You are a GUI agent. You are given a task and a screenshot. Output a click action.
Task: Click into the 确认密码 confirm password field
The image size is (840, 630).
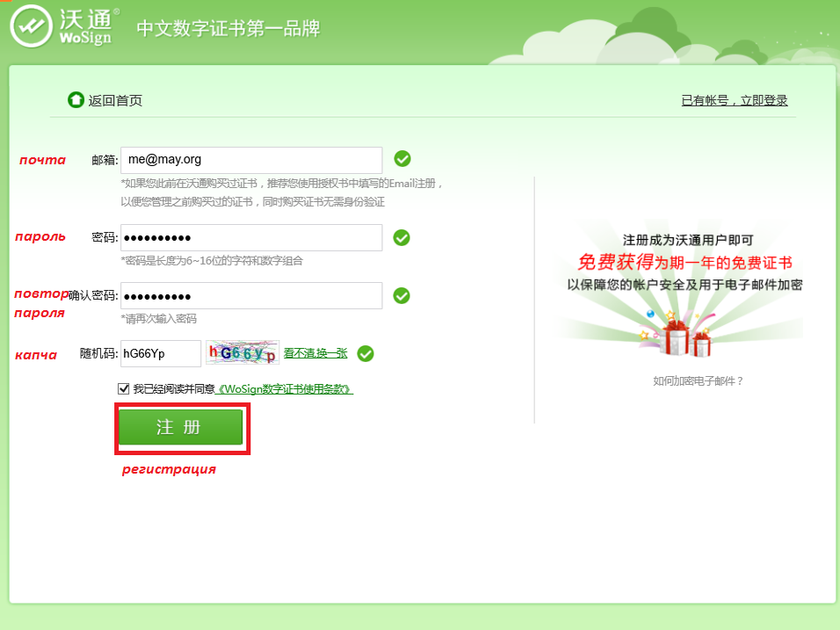(x=251, y=296)
